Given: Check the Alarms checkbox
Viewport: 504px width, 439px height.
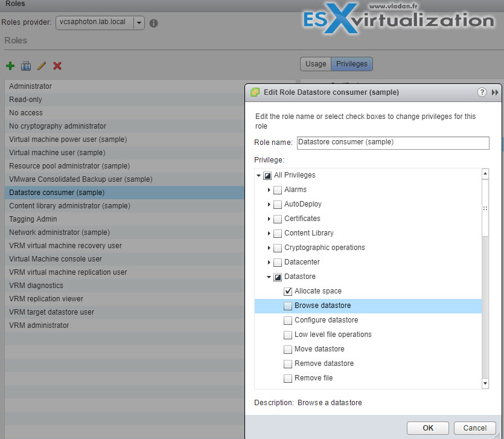Looking at the screenshot, I should 278,190.
